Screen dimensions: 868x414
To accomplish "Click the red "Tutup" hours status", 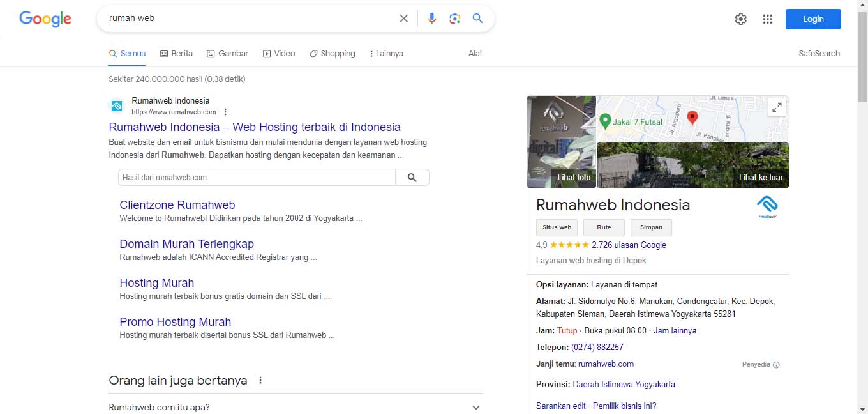I will 567,331.
